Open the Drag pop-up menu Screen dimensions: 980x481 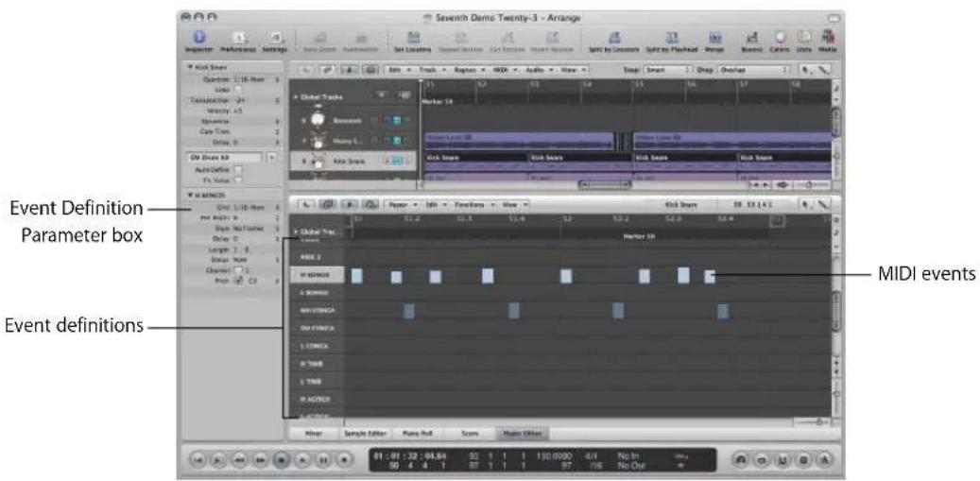coord(754,71)
